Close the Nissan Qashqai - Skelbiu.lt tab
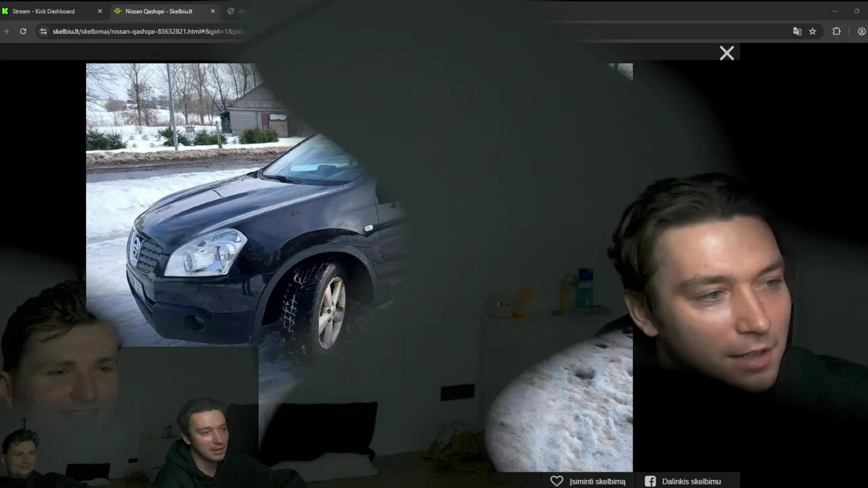Image resolution: width=868 pixels, height=488 pixels. point(213,12)
